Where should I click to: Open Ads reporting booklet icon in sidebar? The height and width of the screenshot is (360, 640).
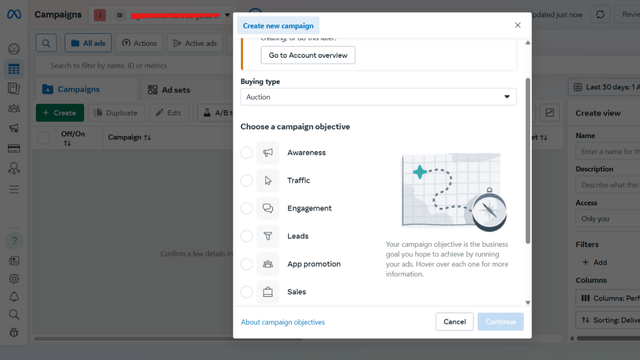(14, 89)
